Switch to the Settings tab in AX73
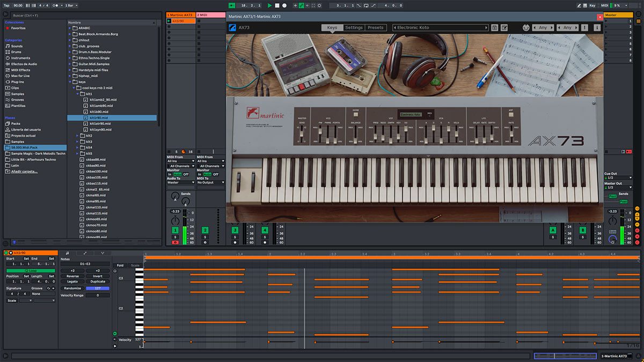 [354, 27]
